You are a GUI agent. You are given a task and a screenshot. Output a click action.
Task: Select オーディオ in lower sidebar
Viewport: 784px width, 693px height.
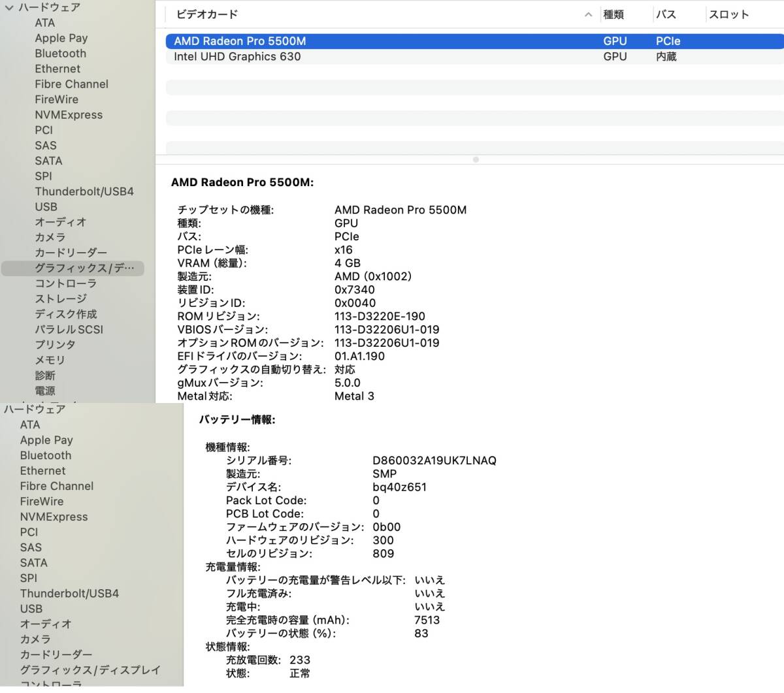point(46,624)
